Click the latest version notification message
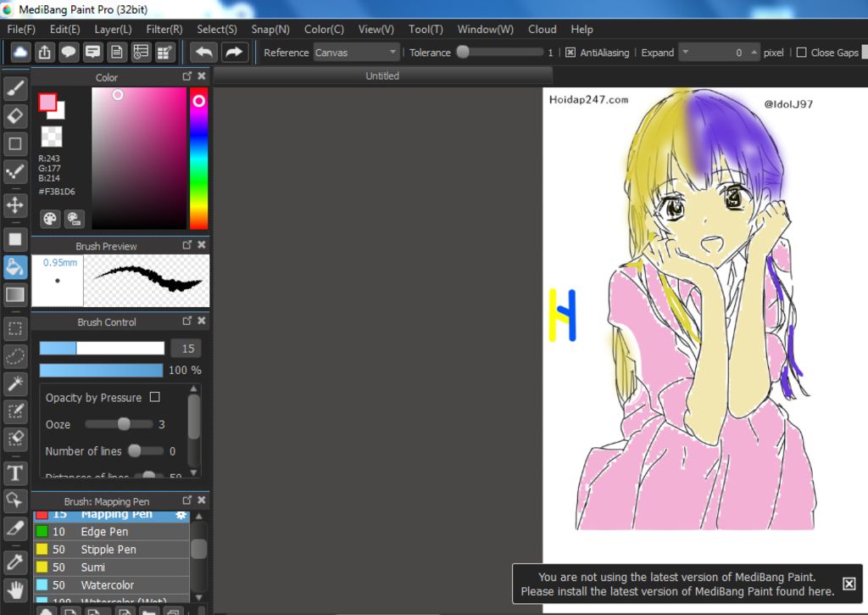This screenshot has width=868, height=615. [677, 584]
